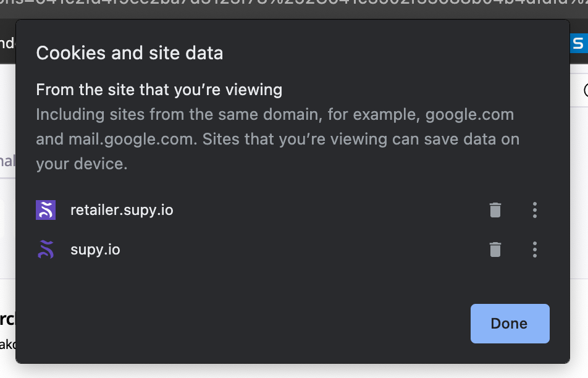The image size is (588, 378).
Task: Select the retailer.supy.io site entry
Action: coord(122,211)
